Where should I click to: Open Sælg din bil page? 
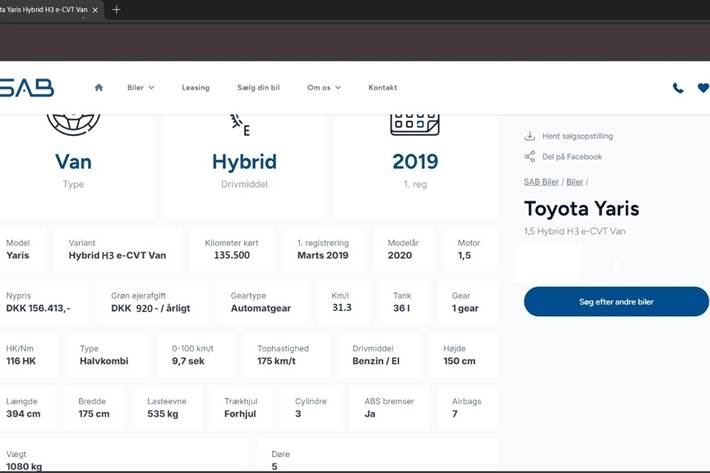(259, 87)
